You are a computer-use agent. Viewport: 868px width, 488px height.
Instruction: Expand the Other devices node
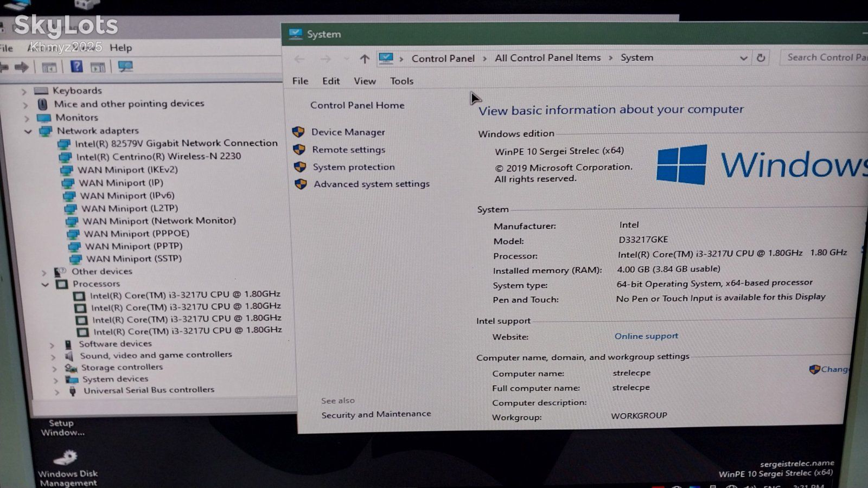(44, 272)
